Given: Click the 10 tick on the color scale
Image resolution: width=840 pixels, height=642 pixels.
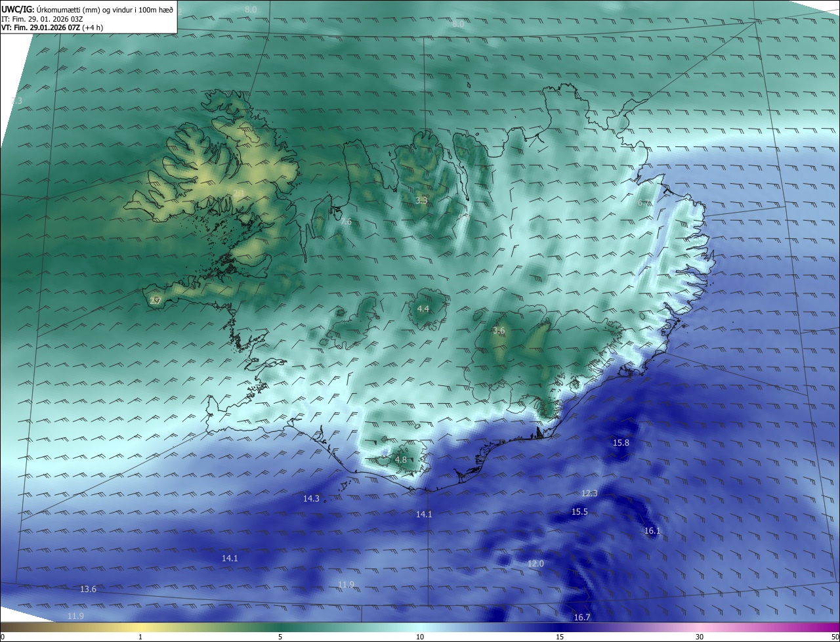Looking at the screenshot, I should coord(420,637).
